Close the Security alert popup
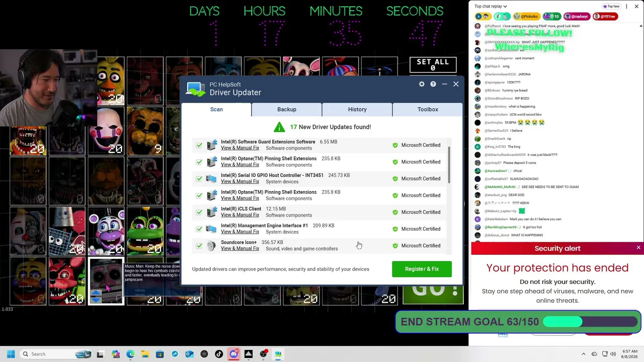Image resolution: width=644 pixels, height=362 pixels. (x=638, y=248)
